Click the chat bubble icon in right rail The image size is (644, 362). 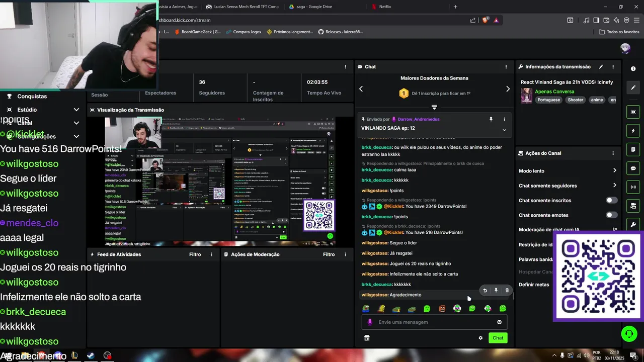coord(633,168)
